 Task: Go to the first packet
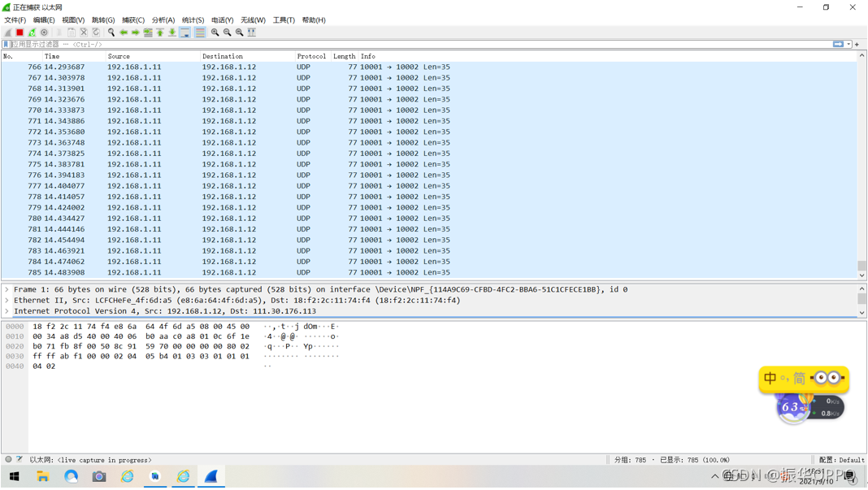tap(160, 33)
